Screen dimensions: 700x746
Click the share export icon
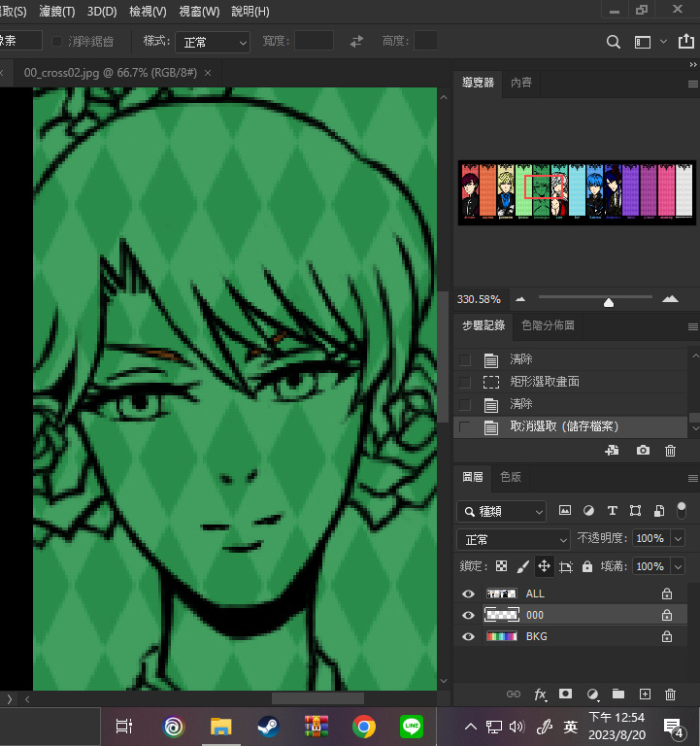[x=685, y=42]
